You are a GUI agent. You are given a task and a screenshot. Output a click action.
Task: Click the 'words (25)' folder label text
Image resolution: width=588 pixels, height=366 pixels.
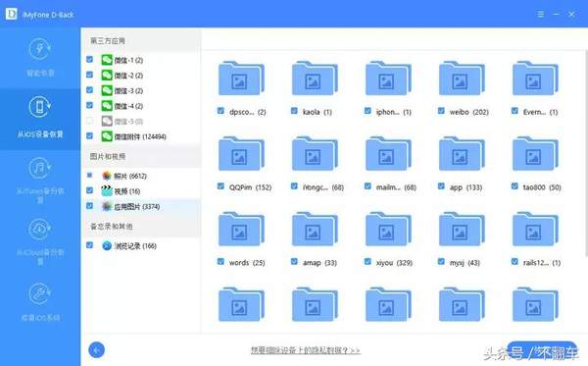[x=247, y=262]
